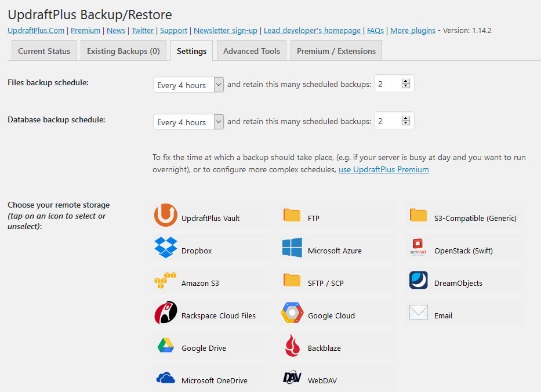
Task: Switch to the Current Status tab
Action: pos(44,50)
